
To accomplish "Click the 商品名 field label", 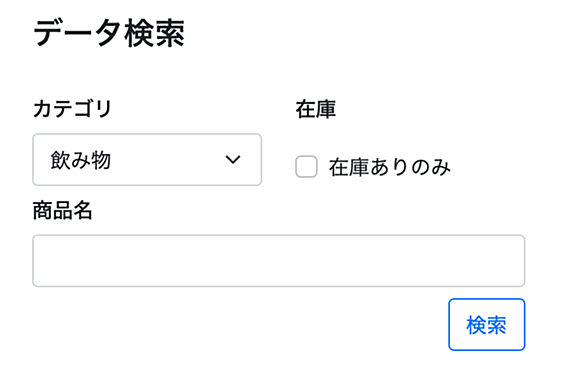I will pyautogui.click(x=62, y=210).
